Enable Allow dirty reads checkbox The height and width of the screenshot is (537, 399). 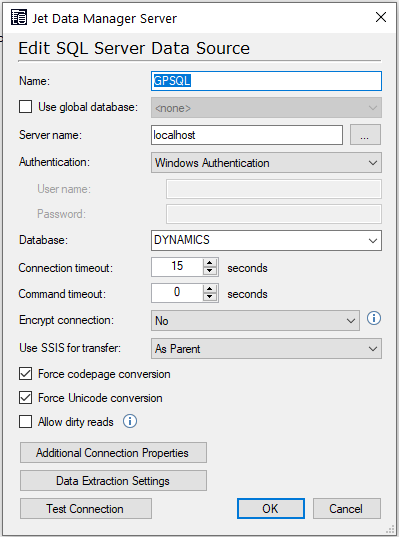25,422
